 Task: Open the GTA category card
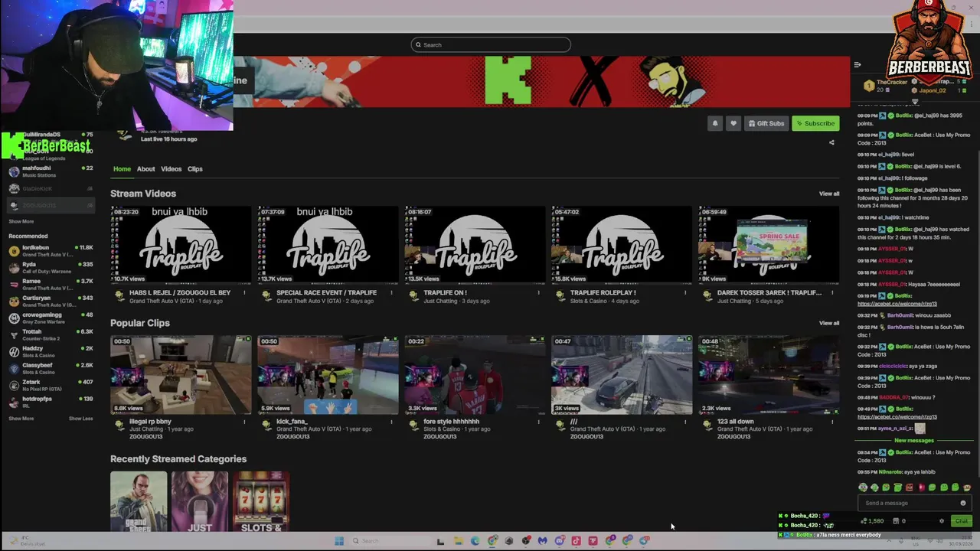pos(139,501)
